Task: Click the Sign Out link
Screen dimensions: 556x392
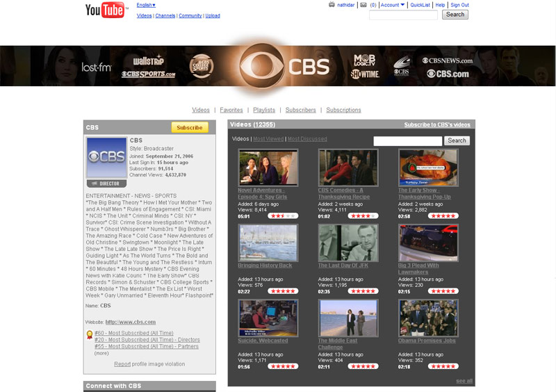Action: pyautogui.click(x=459, y=5)
